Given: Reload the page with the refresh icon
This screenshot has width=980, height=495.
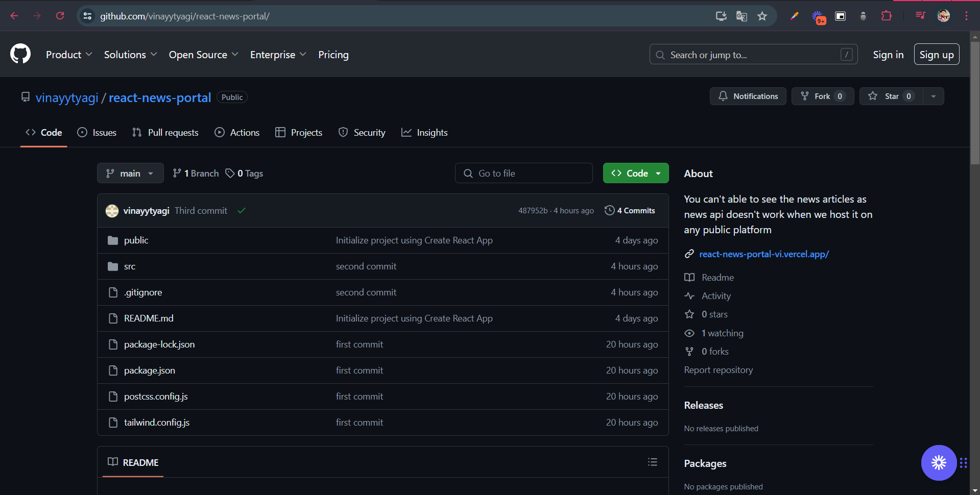Looking at the screenshot, I should pyautogui.click(x=60, y=16).
